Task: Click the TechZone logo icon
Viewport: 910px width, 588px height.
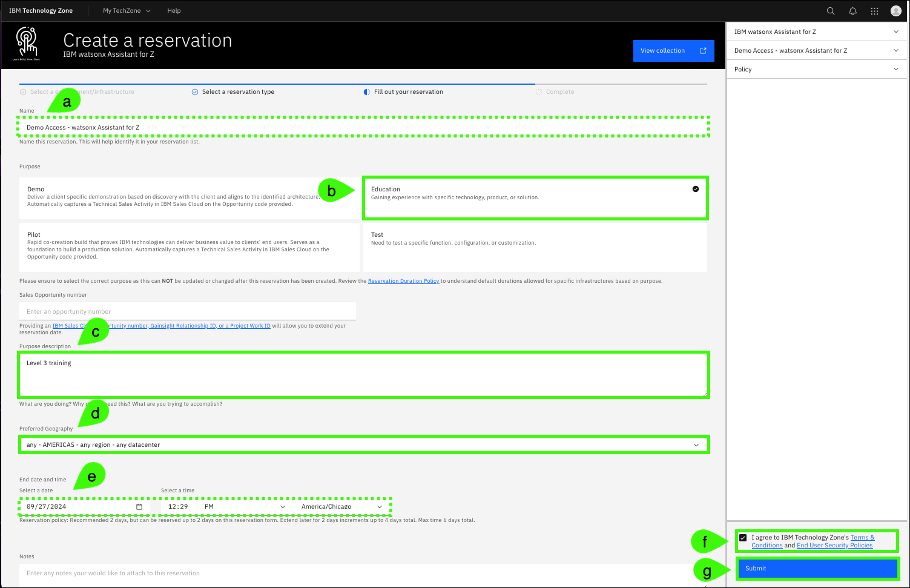Action: pos(27,44)
